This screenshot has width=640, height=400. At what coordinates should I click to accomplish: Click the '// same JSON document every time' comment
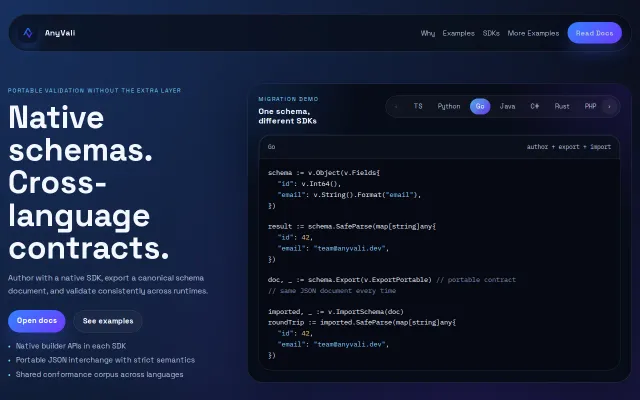(332, 291)
